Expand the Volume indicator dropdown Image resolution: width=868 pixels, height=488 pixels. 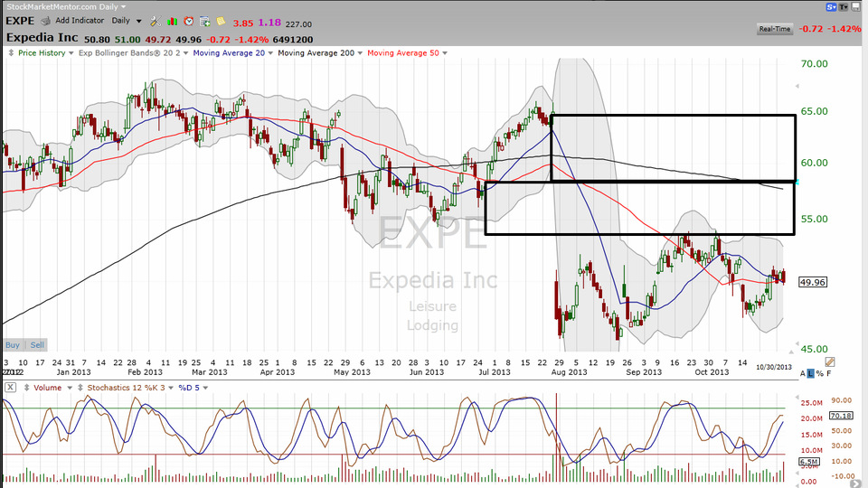point(70,388)
